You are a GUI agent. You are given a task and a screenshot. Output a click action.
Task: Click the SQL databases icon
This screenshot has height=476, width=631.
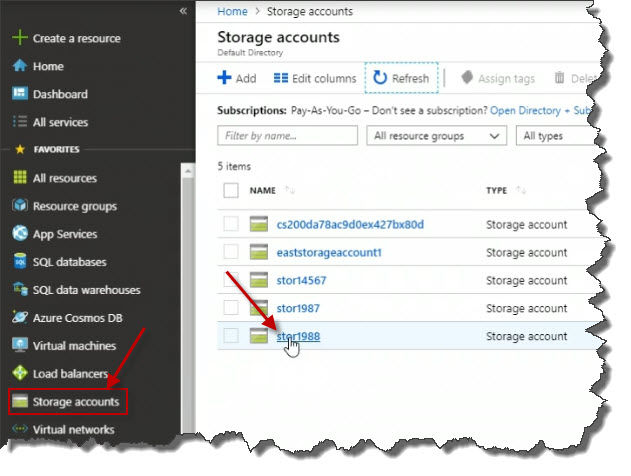coord(20,261)
